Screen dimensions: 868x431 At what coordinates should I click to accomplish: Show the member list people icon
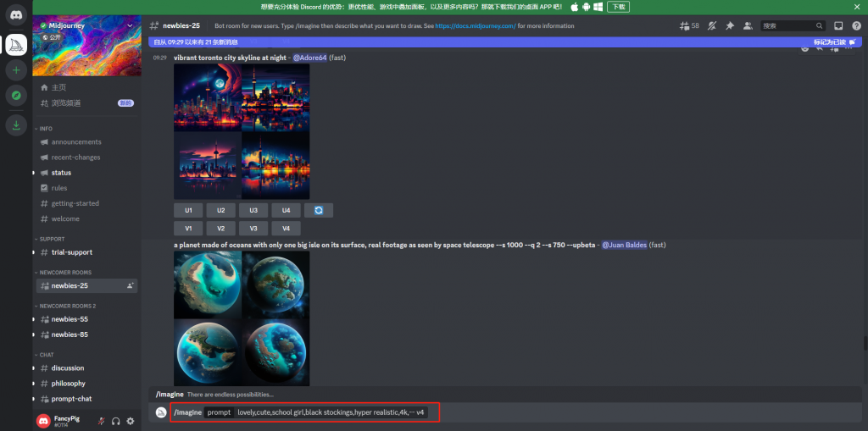coord(748,25)
